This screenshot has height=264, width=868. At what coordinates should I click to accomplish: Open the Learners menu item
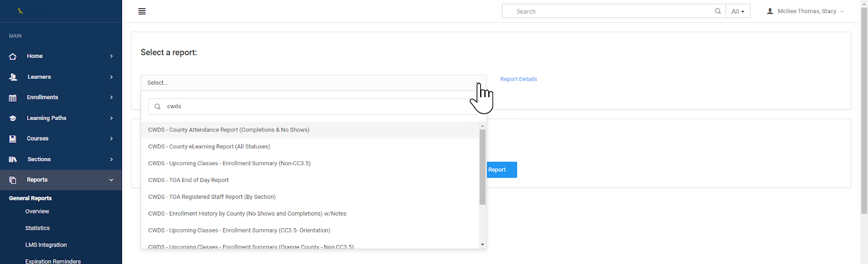tap(61, 77)
